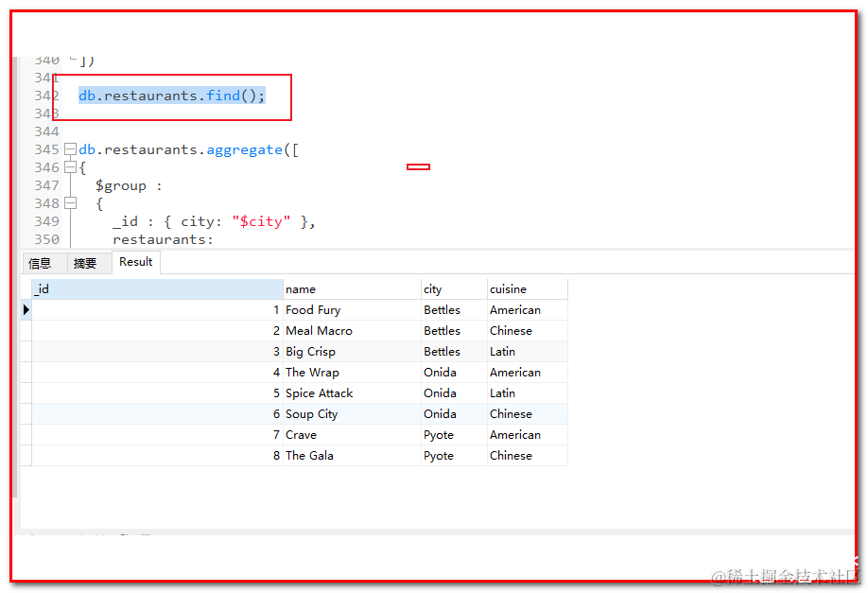Click the restaurants: code on line 350

click(x=163, y=239)
